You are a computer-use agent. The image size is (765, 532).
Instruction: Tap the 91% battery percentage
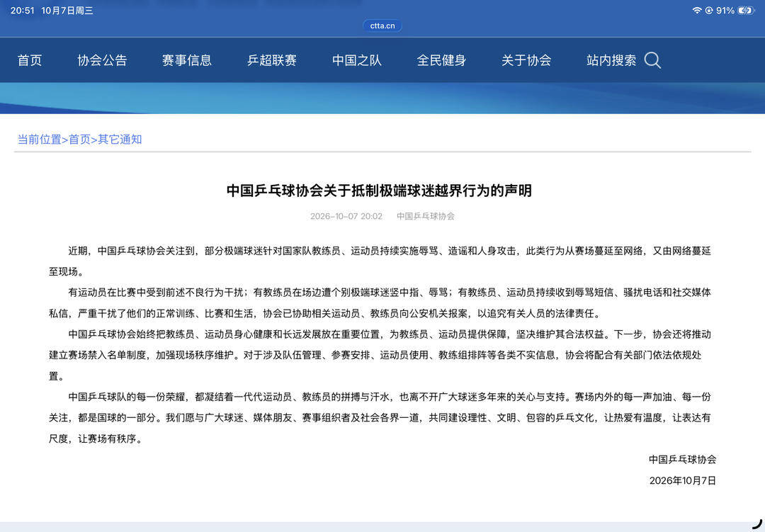725,10
